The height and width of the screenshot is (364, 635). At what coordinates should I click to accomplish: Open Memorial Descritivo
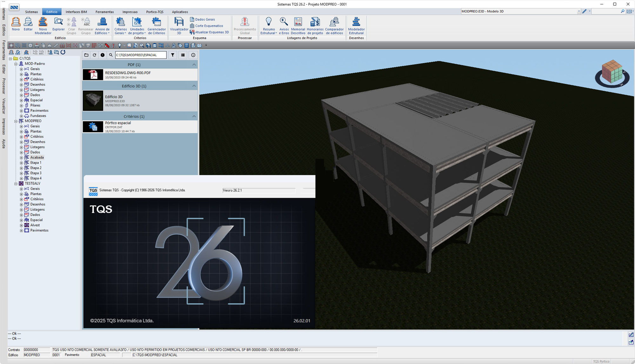298,26
